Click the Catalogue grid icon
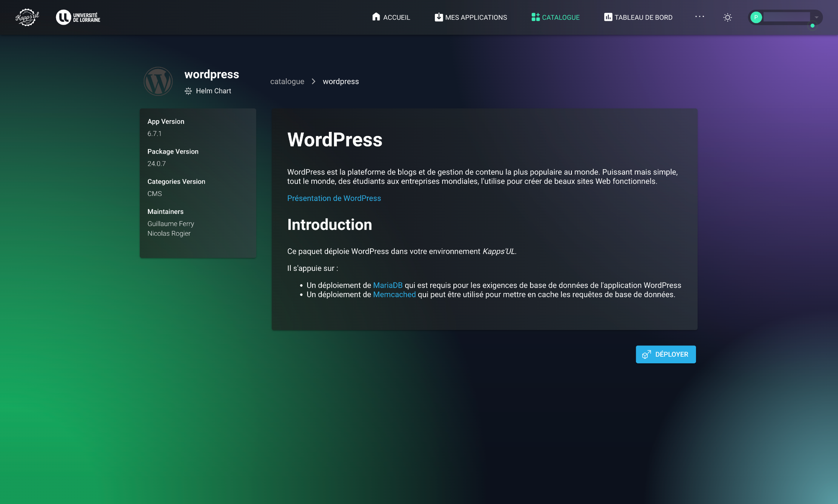 pyautogui.click(x=535, y=17)
